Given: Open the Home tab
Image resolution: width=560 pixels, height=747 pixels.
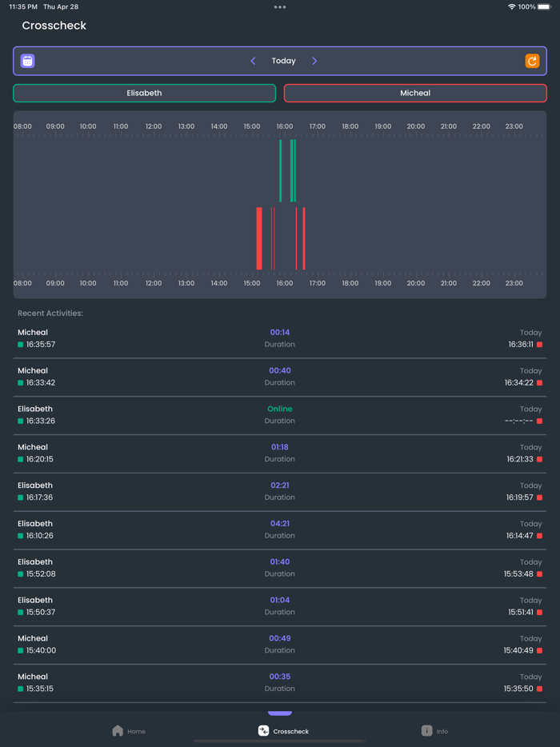Looking at the screenshot, I should [x=129, y=730].
